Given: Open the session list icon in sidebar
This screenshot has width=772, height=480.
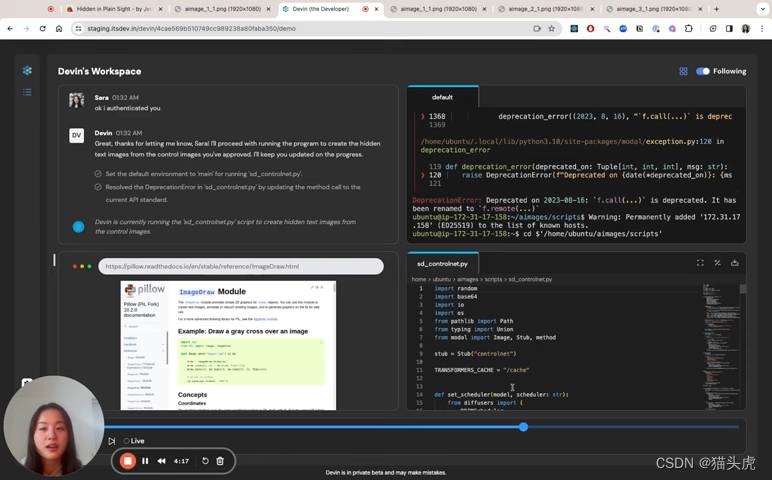Looking at the screenshot, I should 27,92.
